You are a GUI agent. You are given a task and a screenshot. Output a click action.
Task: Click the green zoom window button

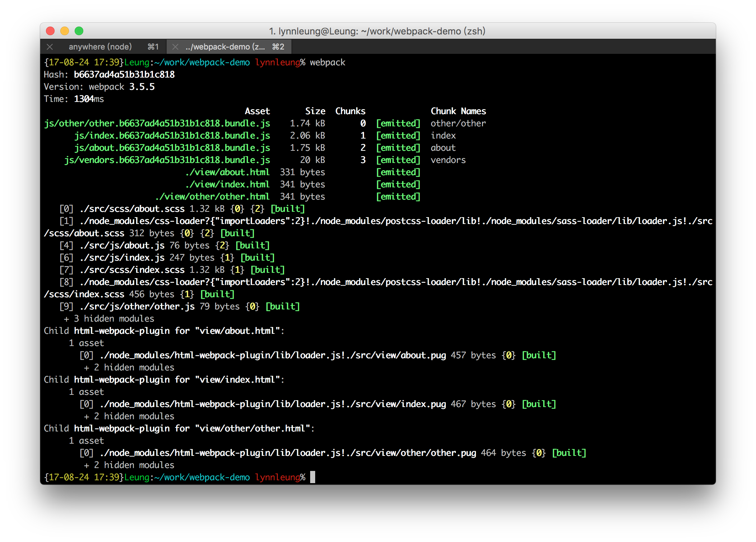[x=79, y=31]
